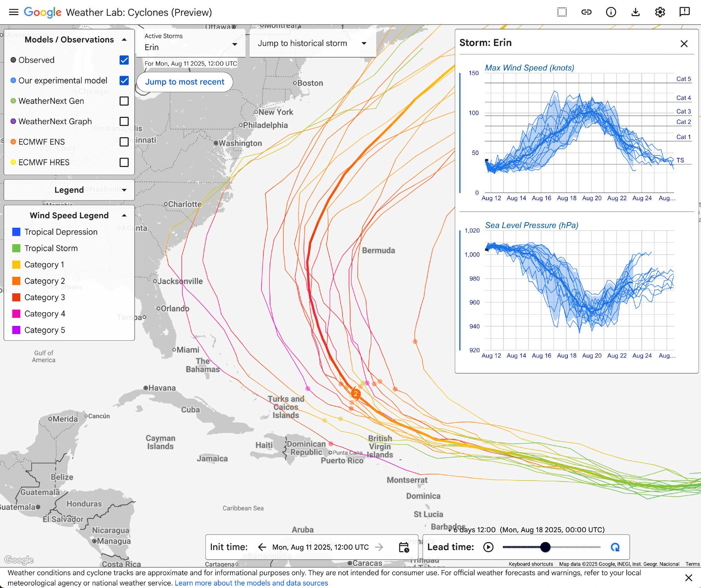Click Jump to most recent button
The width and height of the screenshot is (701, 588).
click(x=184, y=82)
